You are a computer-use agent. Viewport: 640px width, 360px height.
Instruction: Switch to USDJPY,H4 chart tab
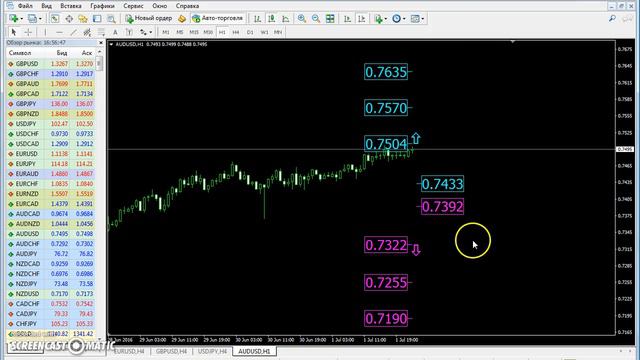point(212,351)
